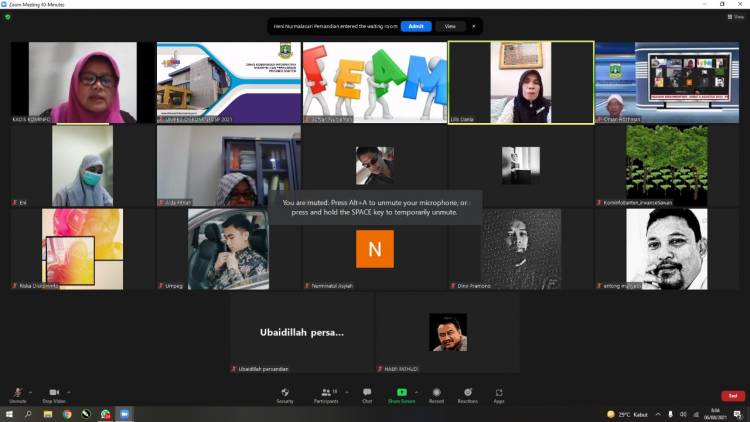Admit the participant from the waiting room
This screenshot has height=422, width=750.
click(416, 26)
